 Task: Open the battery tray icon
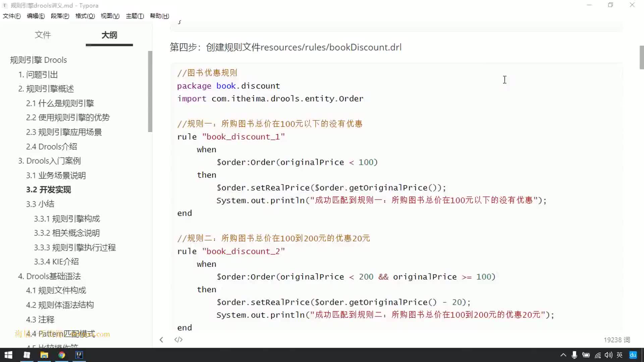tap(586, 355)
